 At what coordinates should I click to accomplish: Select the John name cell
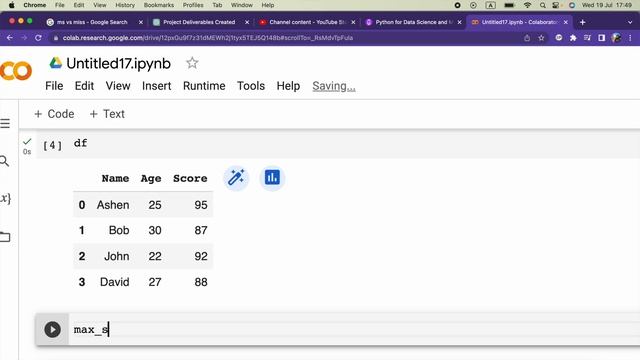click(117, 256)
